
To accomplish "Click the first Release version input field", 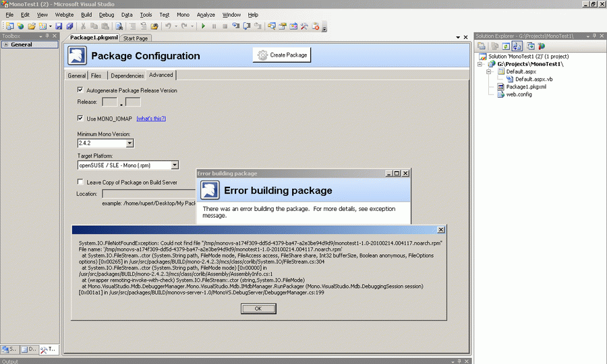I will point(109,102).
